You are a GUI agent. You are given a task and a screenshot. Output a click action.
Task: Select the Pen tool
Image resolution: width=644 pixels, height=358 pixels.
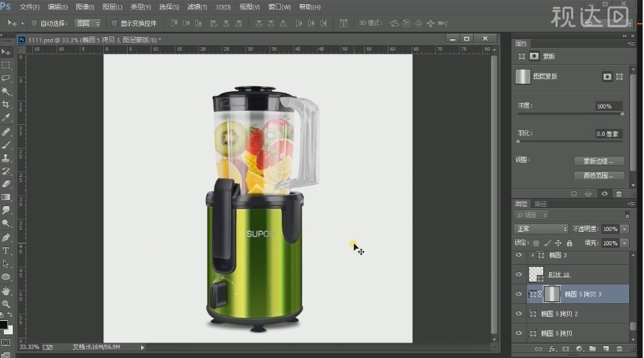[6, 237]
